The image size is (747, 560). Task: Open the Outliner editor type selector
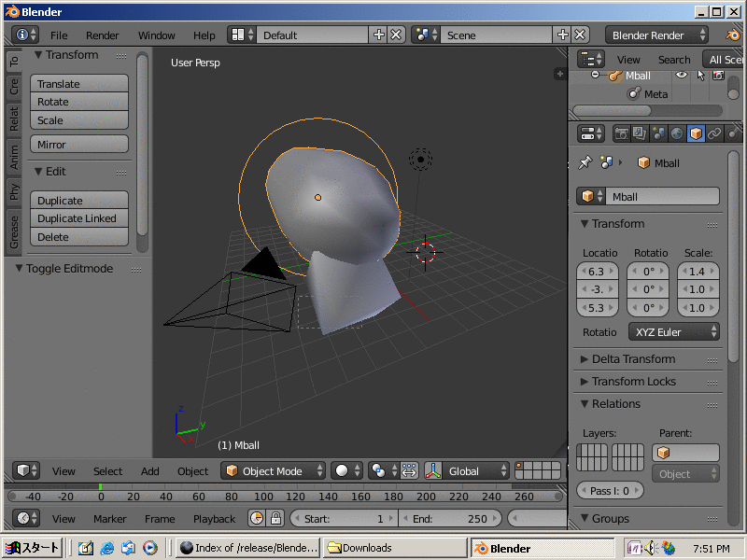point(591,60)
